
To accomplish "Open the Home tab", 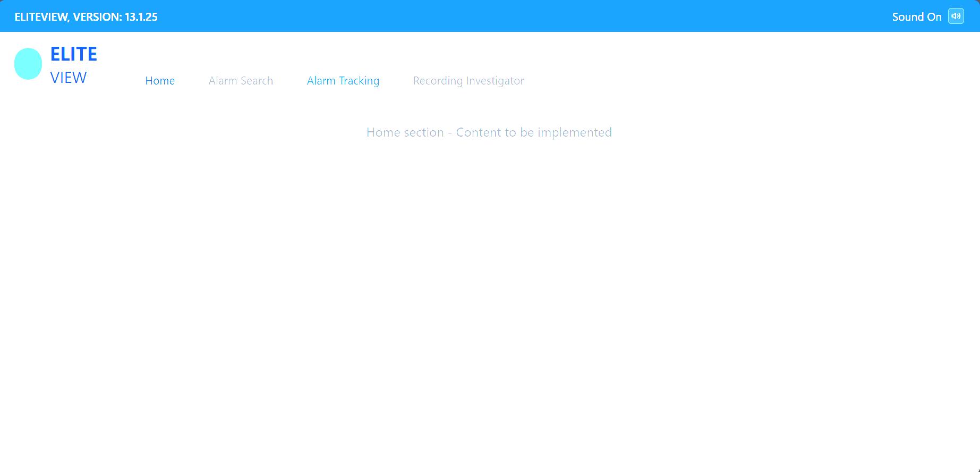I will pyautogui.click(x=160, y=81).
